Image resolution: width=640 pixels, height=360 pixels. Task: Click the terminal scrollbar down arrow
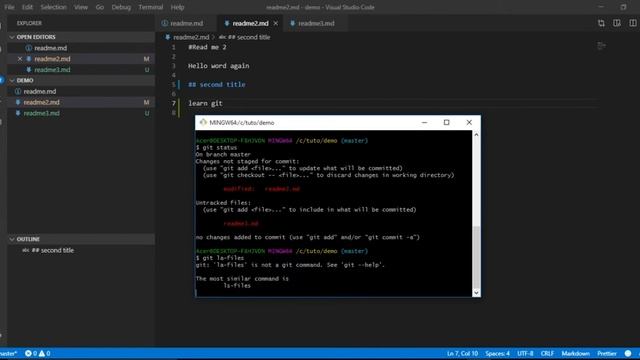476,293
